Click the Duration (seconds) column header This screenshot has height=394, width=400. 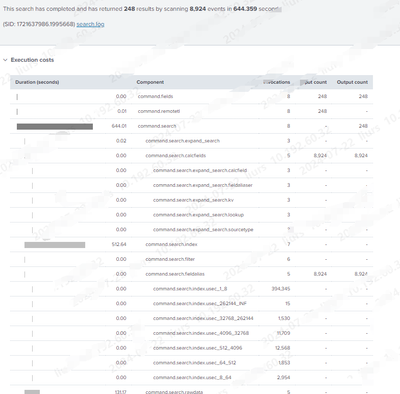(37, 82)
